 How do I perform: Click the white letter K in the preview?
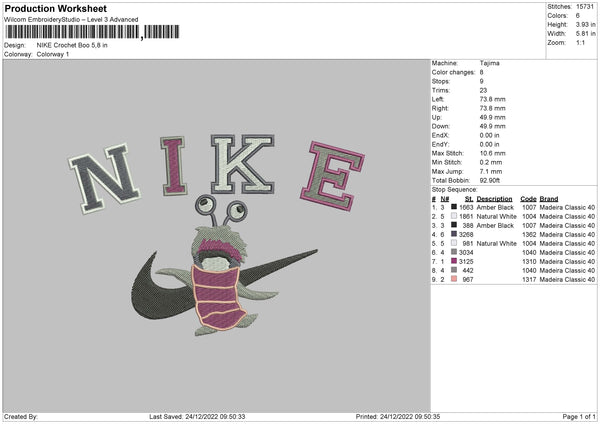click(x=243, y=164)
